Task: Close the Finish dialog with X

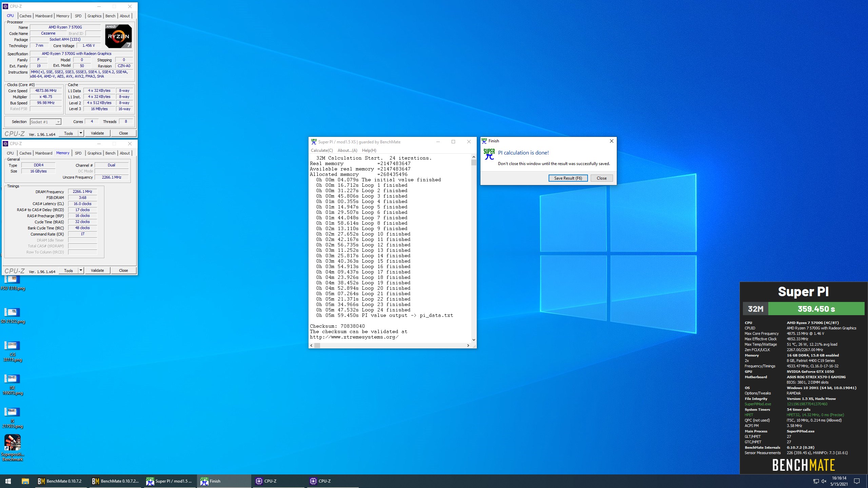Action: [611, 141]
